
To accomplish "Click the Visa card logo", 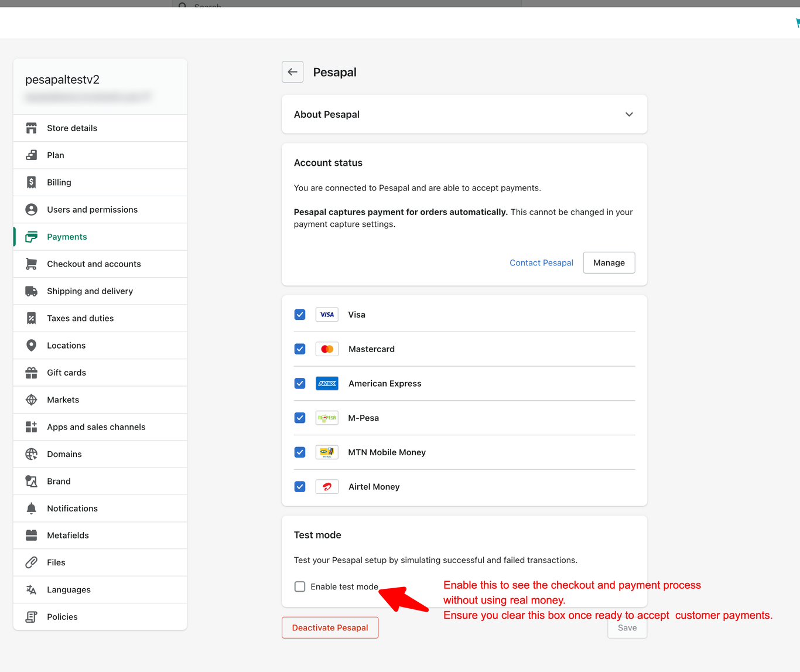I will (327, 315).
